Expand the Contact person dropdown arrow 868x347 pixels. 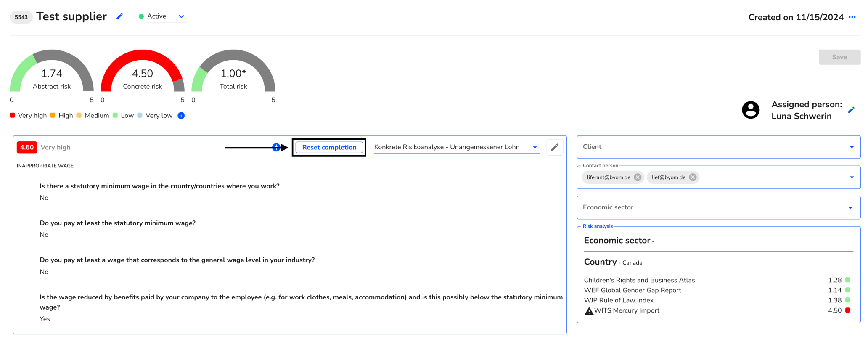click(x=852, y=177)
